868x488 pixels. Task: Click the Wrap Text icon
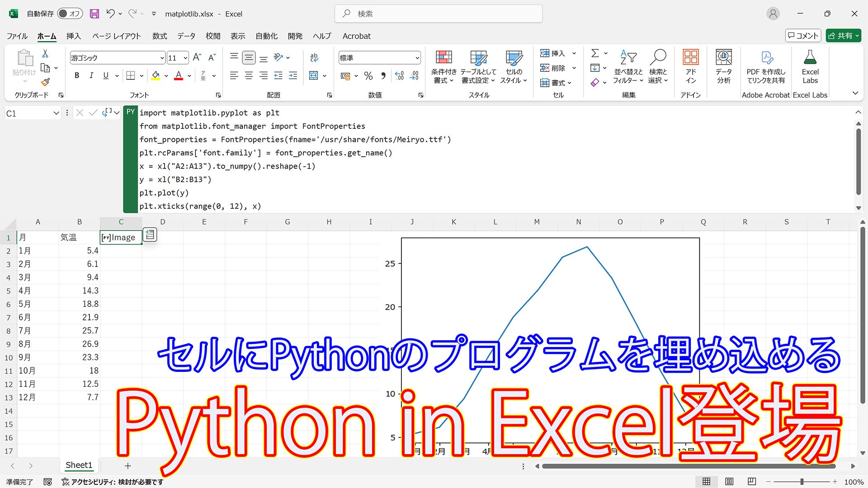point(314,57)
